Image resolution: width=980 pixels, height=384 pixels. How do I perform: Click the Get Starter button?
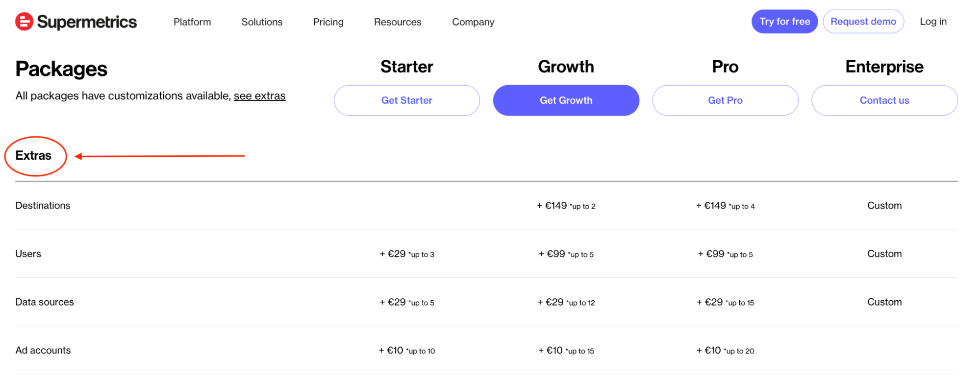point(406,100)
